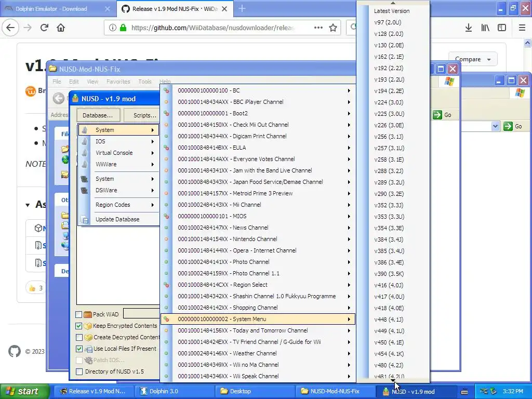Click the green dot beside Mii Channel entry
532x399 pixels.
(x=166, y=205)
